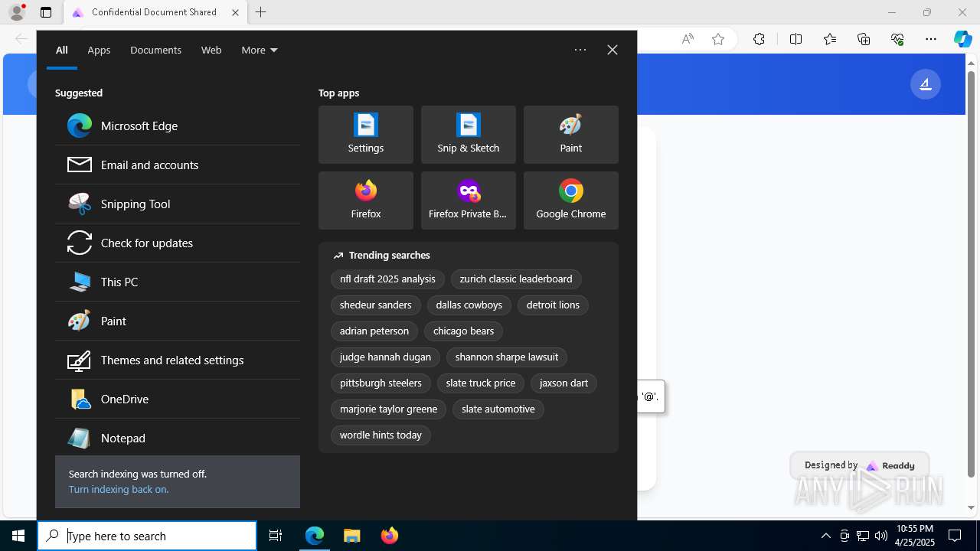The height and width of the screenshot is (551, 980).
Task: Open Edge tab actions menu
Action: tap(46, 12)
